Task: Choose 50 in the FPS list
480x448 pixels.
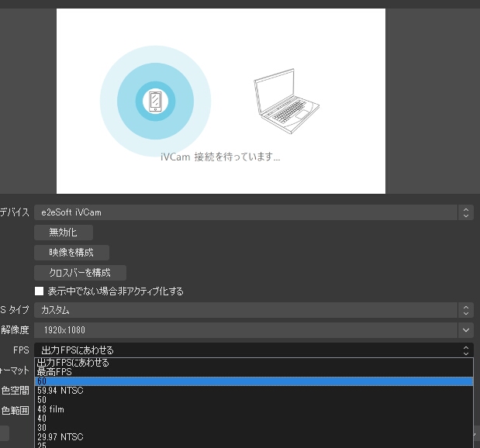Action: [254, 400]
